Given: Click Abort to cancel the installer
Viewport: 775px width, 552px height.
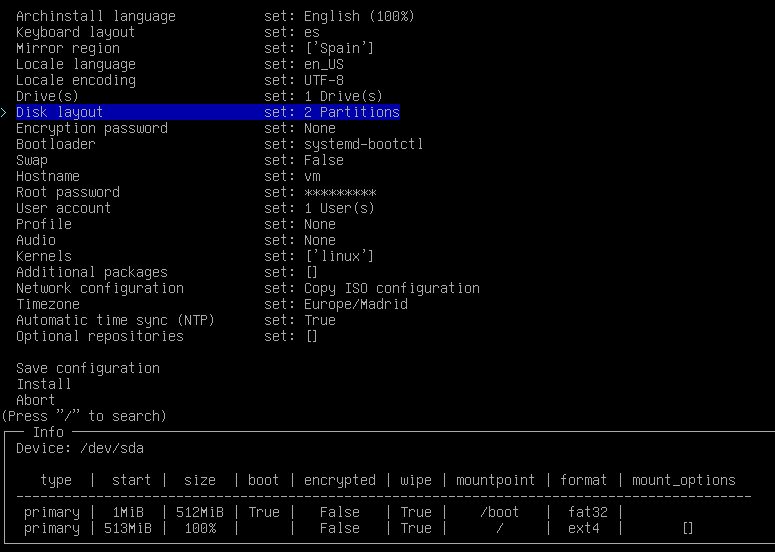Looking at the screenshot, I should pos(35,400).
